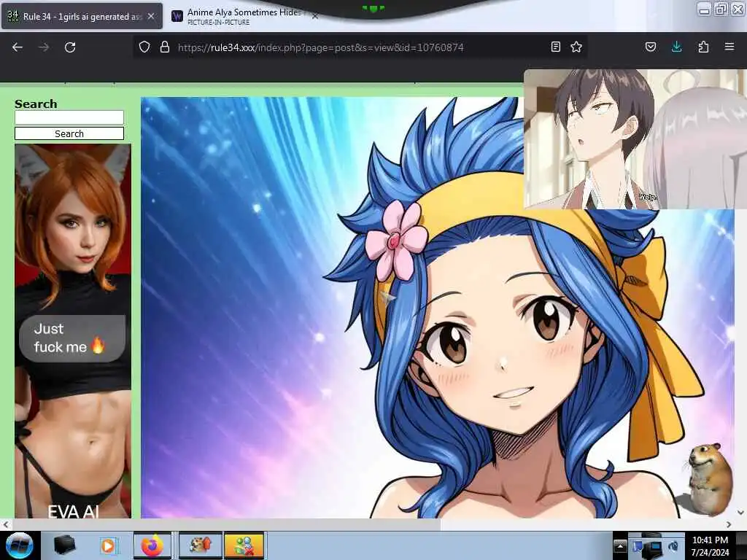Click the main blue-haired character image
The height and width of the screenshot is (560, 747).
point(438,308)
